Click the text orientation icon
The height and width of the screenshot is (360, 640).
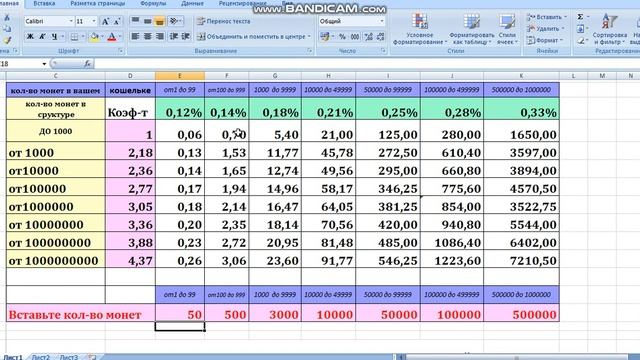pos(174,21)
